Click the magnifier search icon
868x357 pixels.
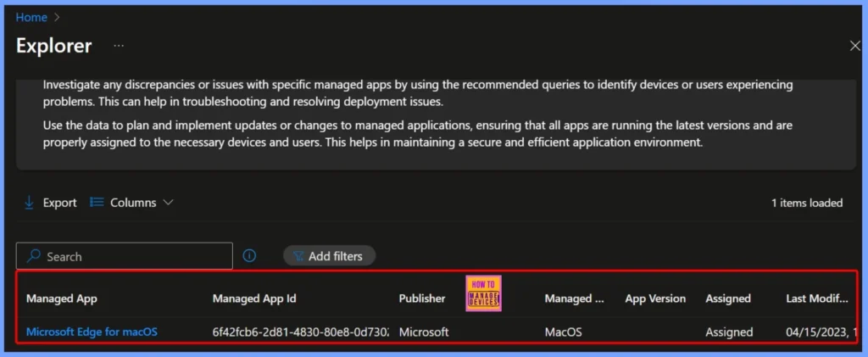(34, 256)
